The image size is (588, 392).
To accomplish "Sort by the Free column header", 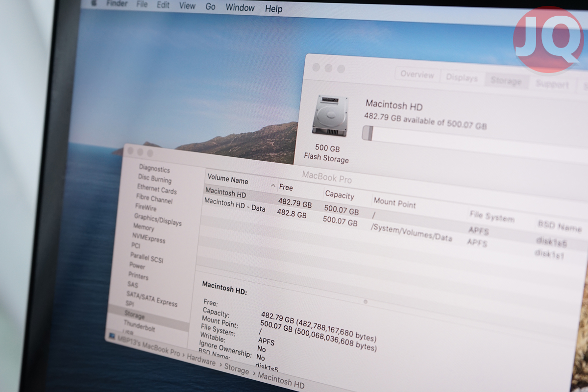I will 286,187.
